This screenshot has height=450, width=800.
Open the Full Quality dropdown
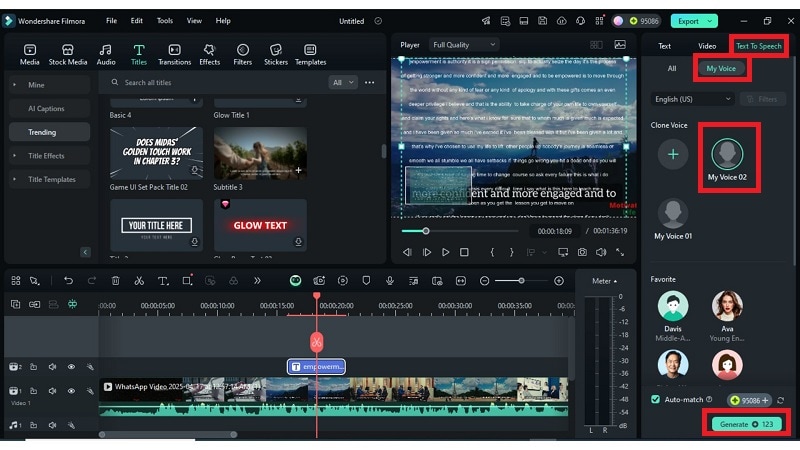(463, 45)
